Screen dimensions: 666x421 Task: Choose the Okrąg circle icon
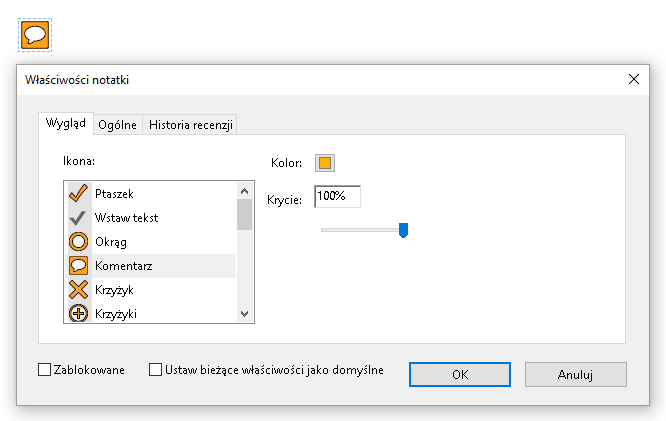pyautogui.click(x=79, y=241)
